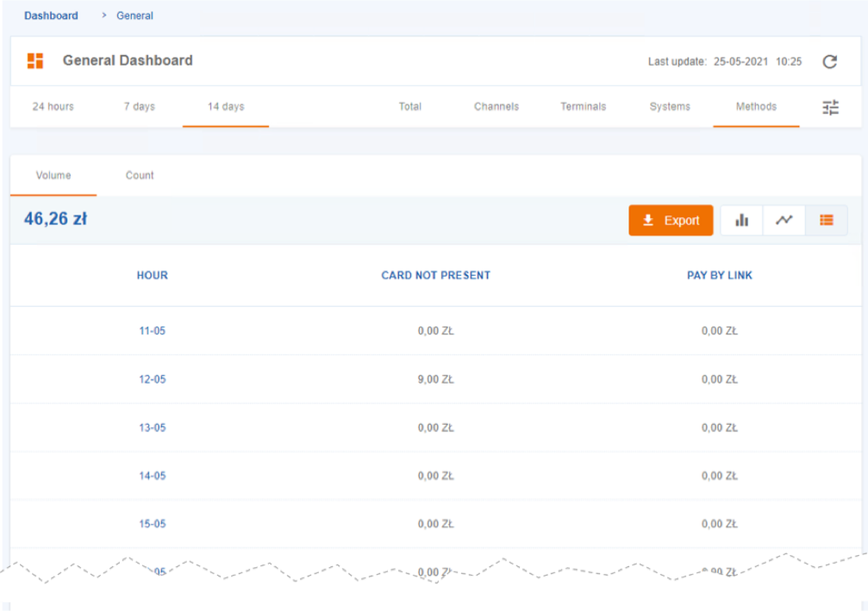
Task: Open the Terminals tab
Action: click(x=584, y=106)
